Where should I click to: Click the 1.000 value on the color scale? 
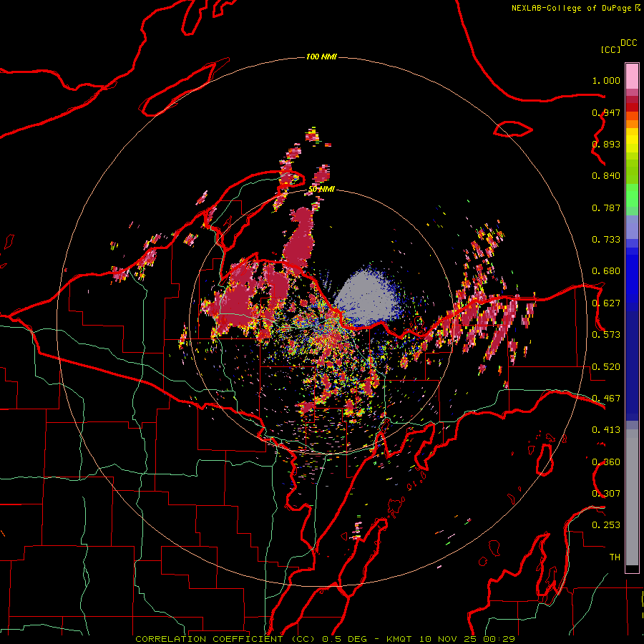(606, 80)
